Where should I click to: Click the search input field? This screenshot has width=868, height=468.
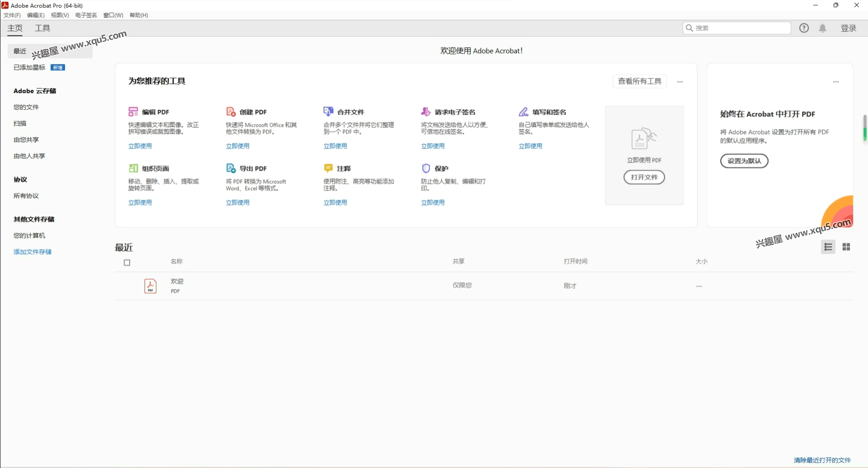click(737, 28)
